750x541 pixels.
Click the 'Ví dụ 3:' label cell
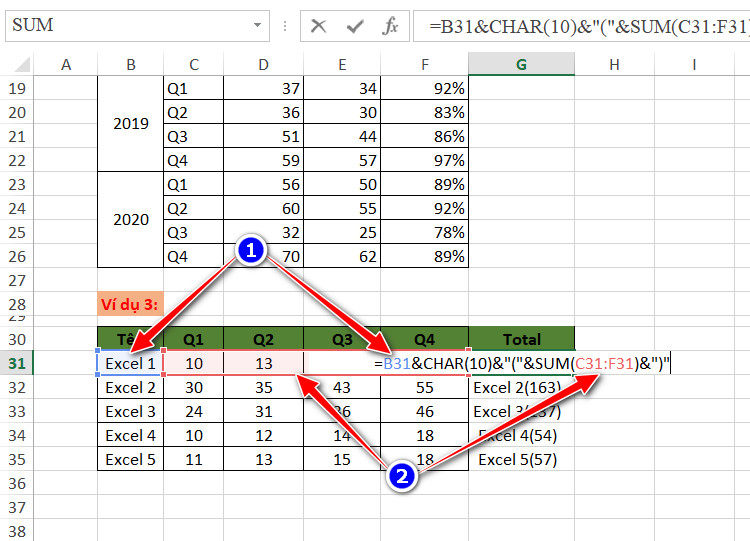[x=131, y=304]
